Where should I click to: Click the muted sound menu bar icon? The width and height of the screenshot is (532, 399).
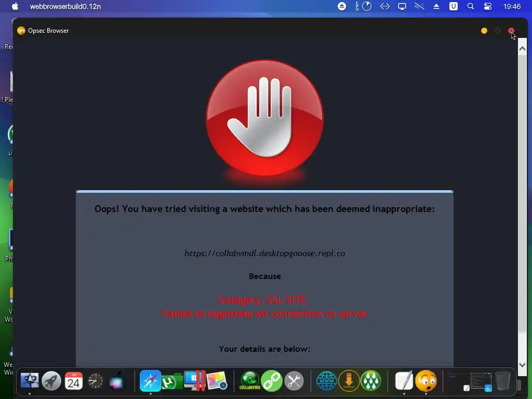[x=419, y=6]
